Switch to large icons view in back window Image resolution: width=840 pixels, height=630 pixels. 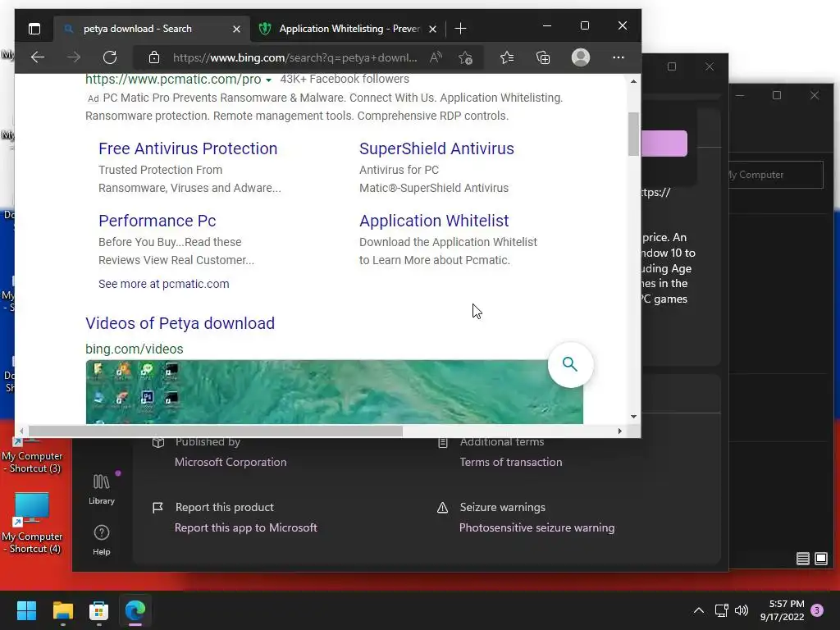tap(820, 559)
